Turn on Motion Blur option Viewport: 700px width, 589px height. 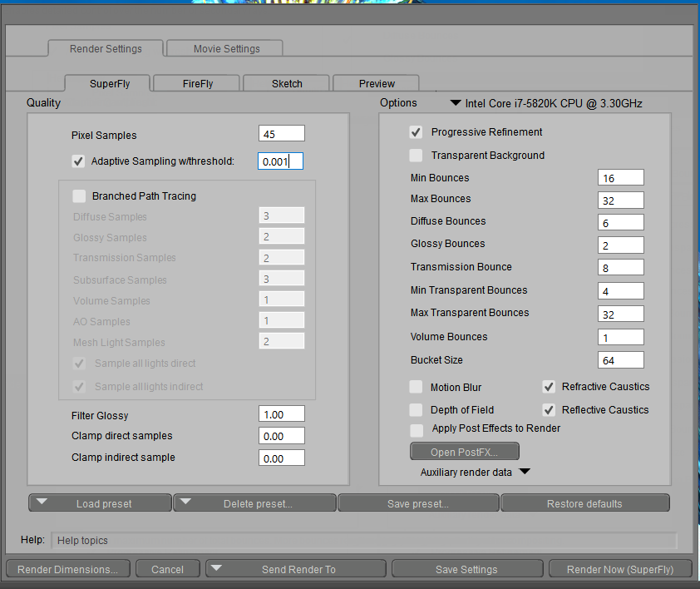[416, 388]
